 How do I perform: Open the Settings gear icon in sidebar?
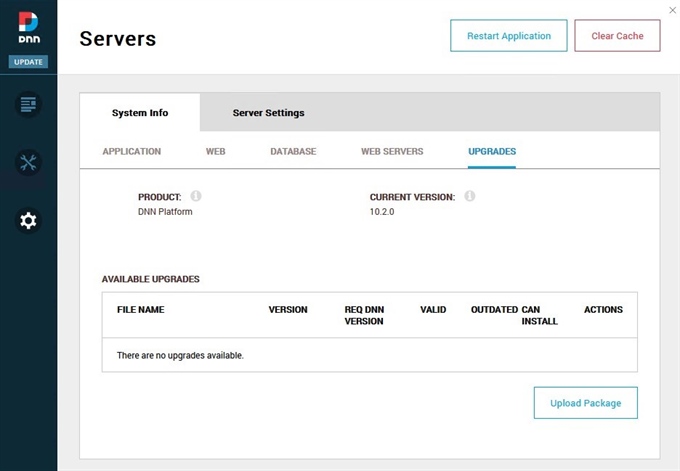pyautogui.click(x=28, y=221)
